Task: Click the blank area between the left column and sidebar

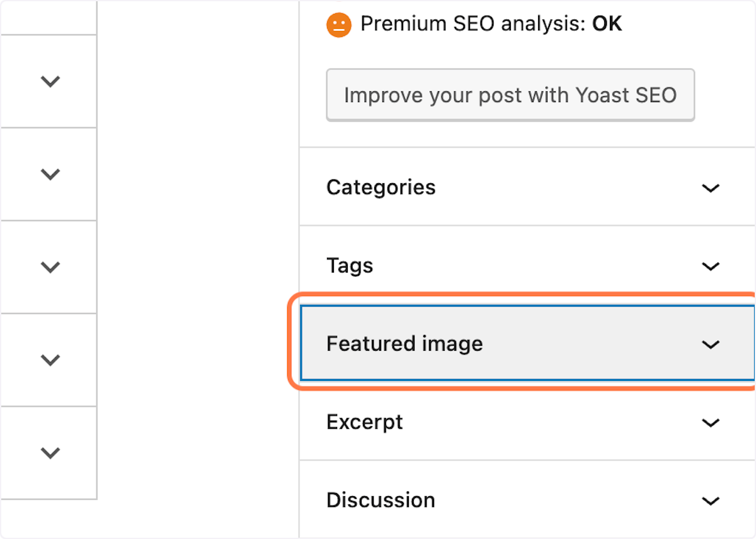Action: coord(198,269)
